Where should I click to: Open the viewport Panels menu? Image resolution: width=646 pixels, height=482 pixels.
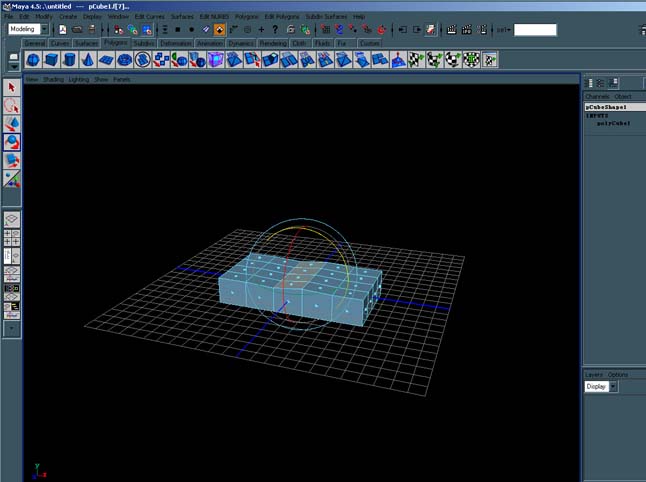pyautogui.click(x=122, y=79)
